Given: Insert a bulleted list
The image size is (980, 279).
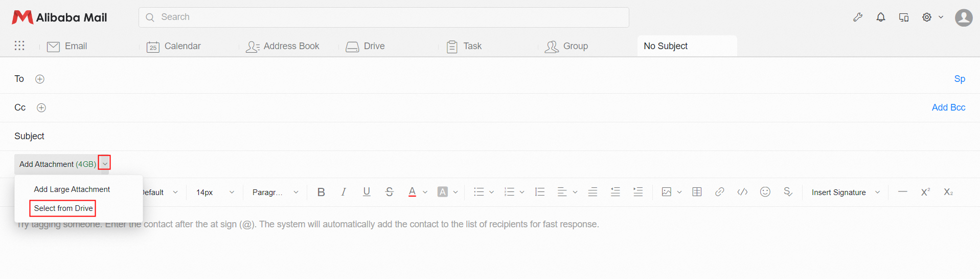Looking at the screenshot, I should tap(478, 192).
